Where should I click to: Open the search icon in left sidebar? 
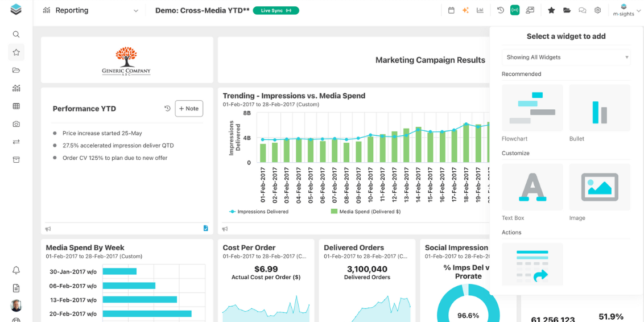tap(16, 34)
